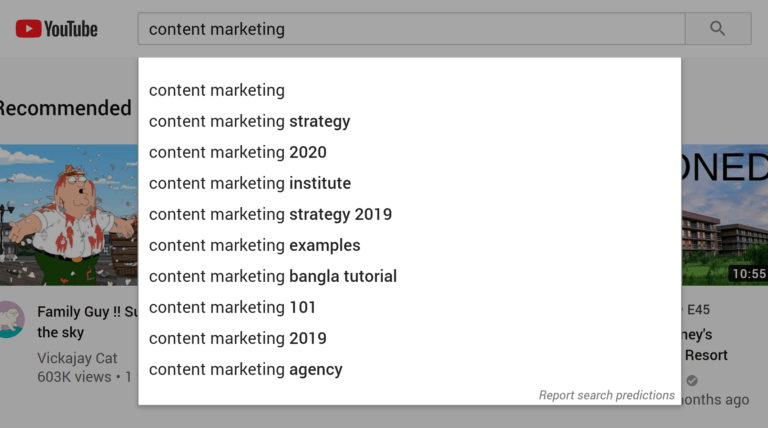Click the search box containing "content marketing"
The height and width of the screenshot is (428, 768).
pyautogui.click(x=410, y=29)
